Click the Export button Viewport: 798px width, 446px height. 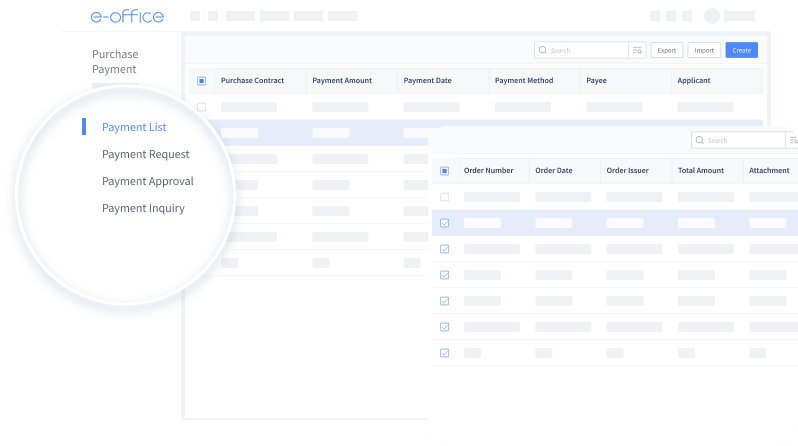click(x=667, y=50)
